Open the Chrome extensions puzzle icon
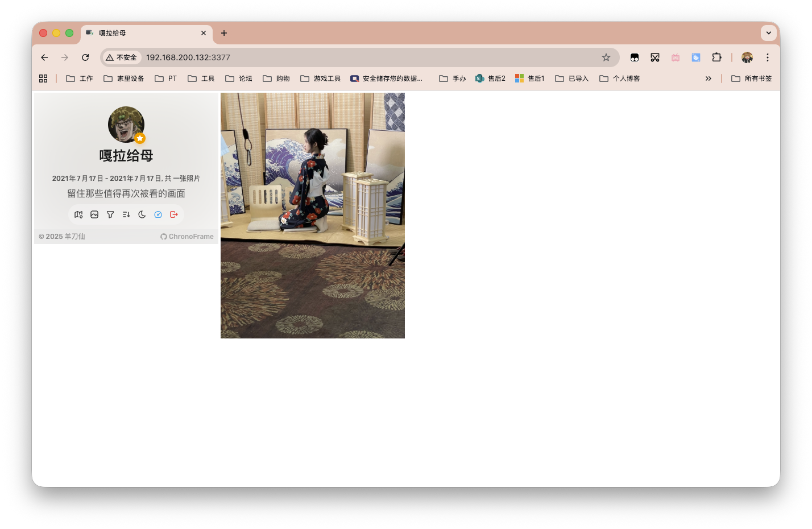This screenshot has width=812, height=529. pyautogui.click(x=716, y=57)
